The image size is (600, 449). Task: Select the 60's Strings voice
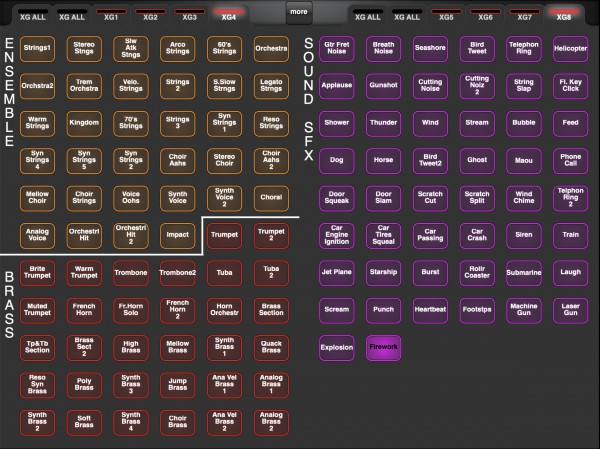point(224,49)
